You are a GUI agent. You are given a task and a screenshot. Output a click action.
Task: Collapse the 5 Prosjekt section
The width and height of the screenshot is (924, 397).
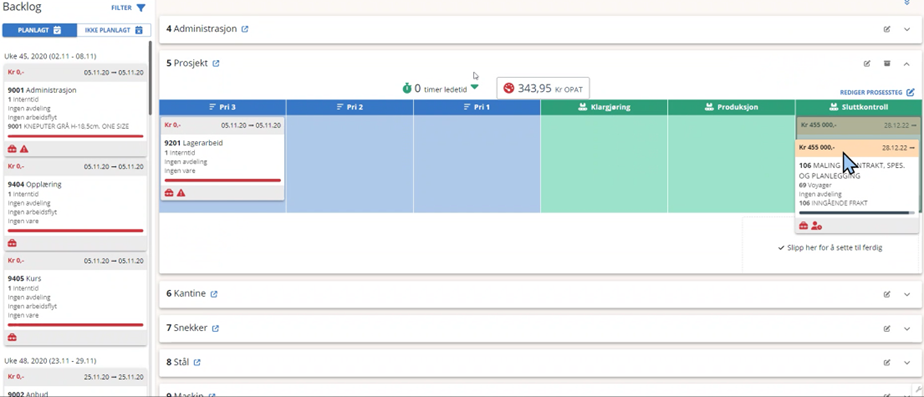point(907,64)
